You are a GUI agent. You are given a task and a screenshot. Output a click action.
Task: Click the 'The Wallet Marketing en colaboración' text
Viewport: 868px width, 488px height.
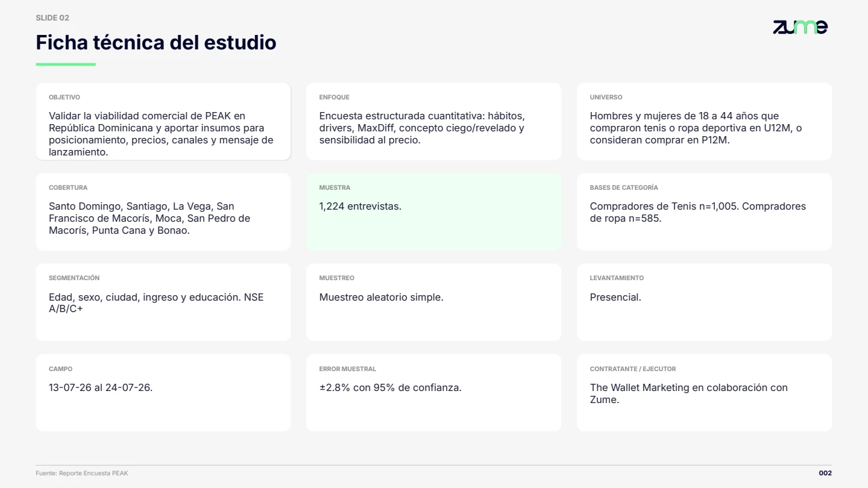(x=678, y=387)
